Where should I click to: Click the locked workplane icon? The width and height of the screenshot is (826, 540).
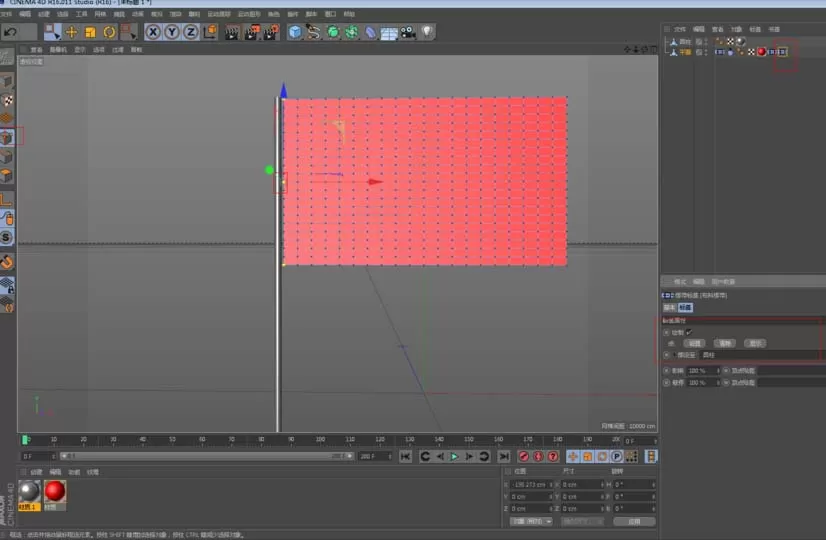tap(7, 285)
